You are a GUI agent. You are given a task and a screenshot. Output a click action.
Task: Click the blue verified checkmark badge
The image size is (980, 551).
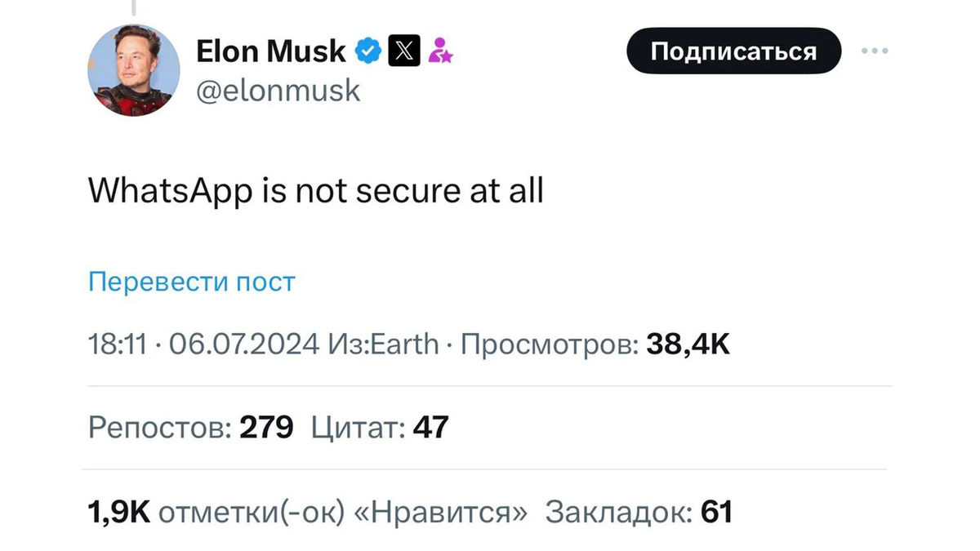[368, 51]
